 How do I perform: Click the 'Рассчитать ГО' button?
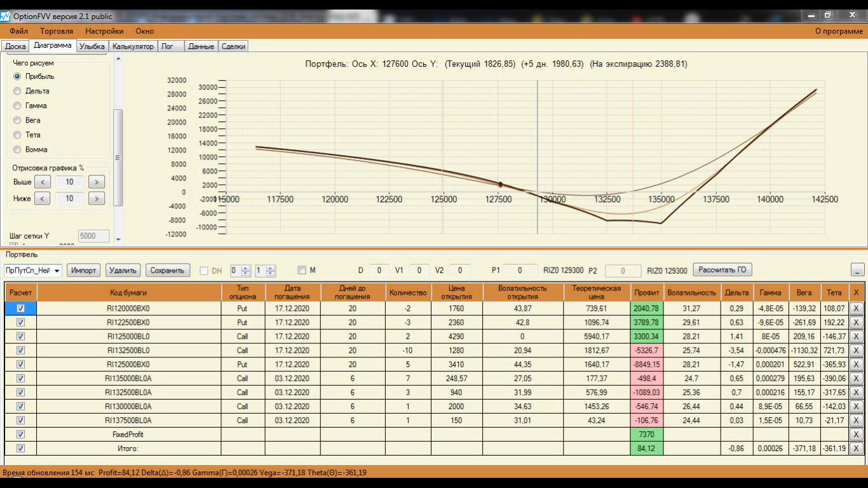pos(722,269)
